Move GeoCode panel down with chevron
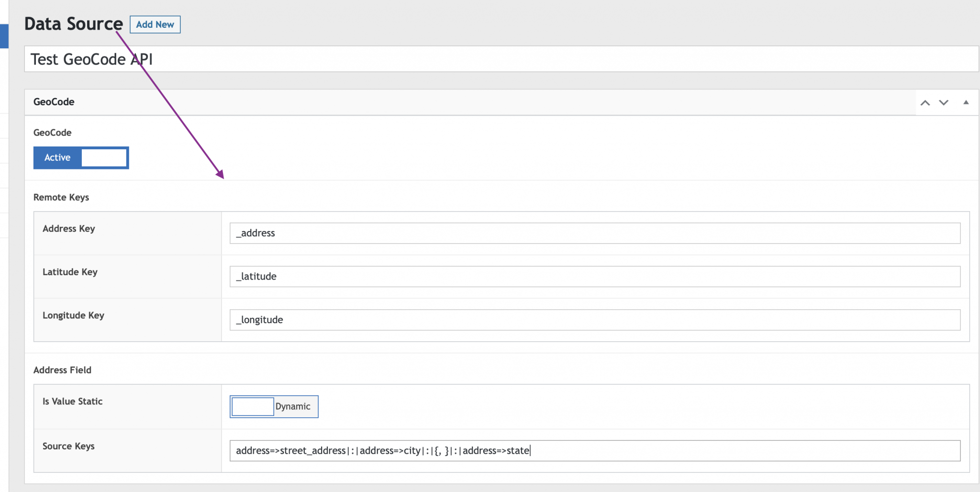The image size is (980, 492). [944, 102]
